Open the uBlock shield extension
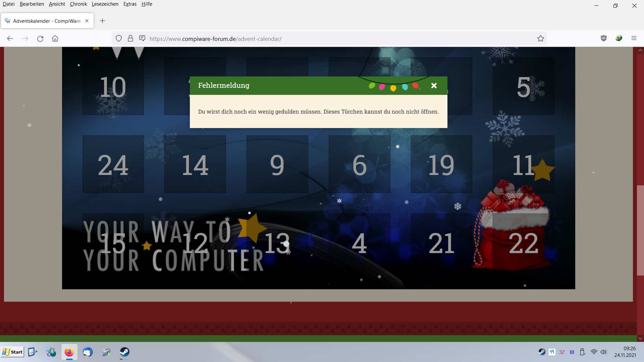The height and width of the screenshot is (362, 644). pos(604,38)
